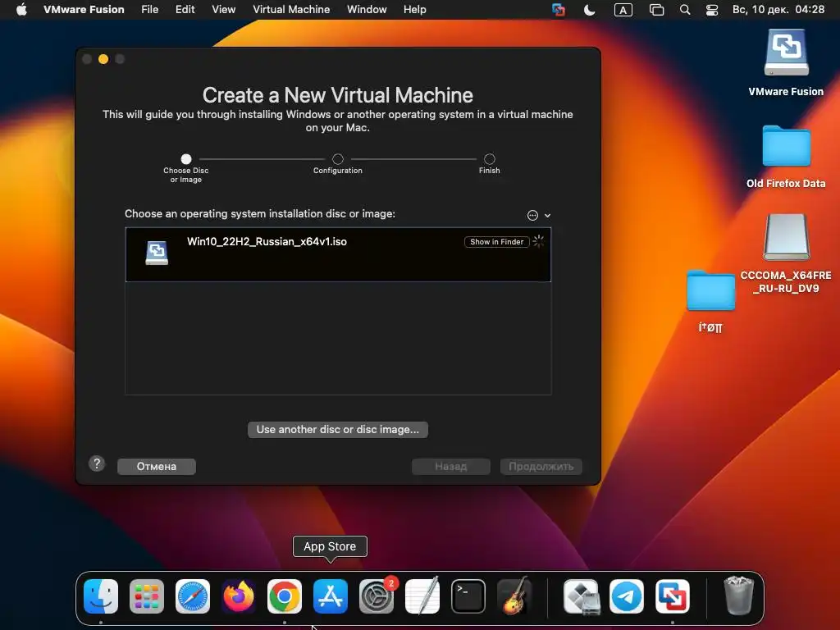840x630 pixels.
Task: Open the VMware Fusion app menu
Action: point(84,10)
